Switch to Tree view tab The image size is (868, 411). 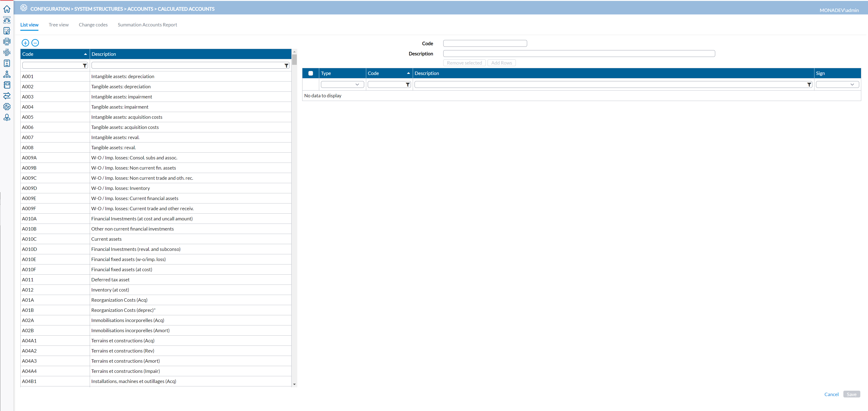(x=59, y=25)
